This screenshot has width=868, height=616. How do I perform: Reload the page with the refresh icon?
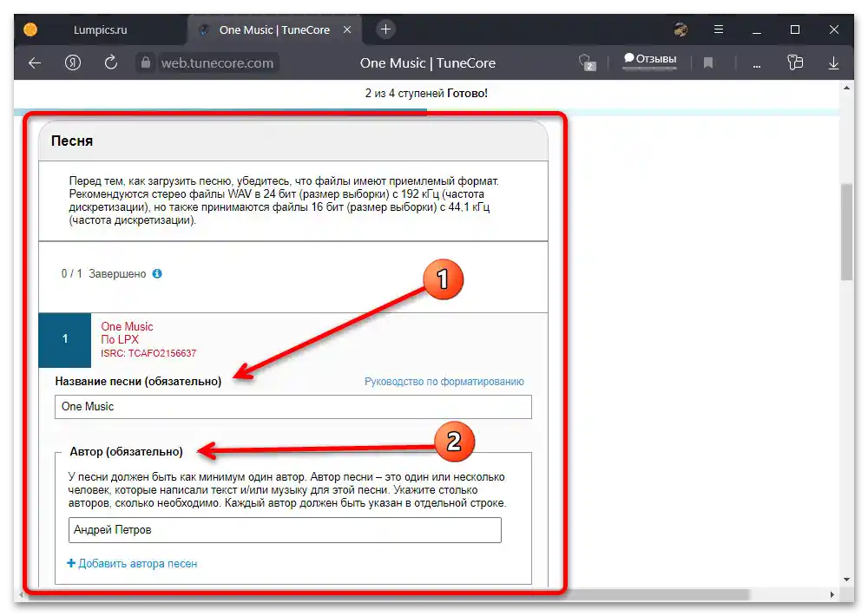(111, 62)
